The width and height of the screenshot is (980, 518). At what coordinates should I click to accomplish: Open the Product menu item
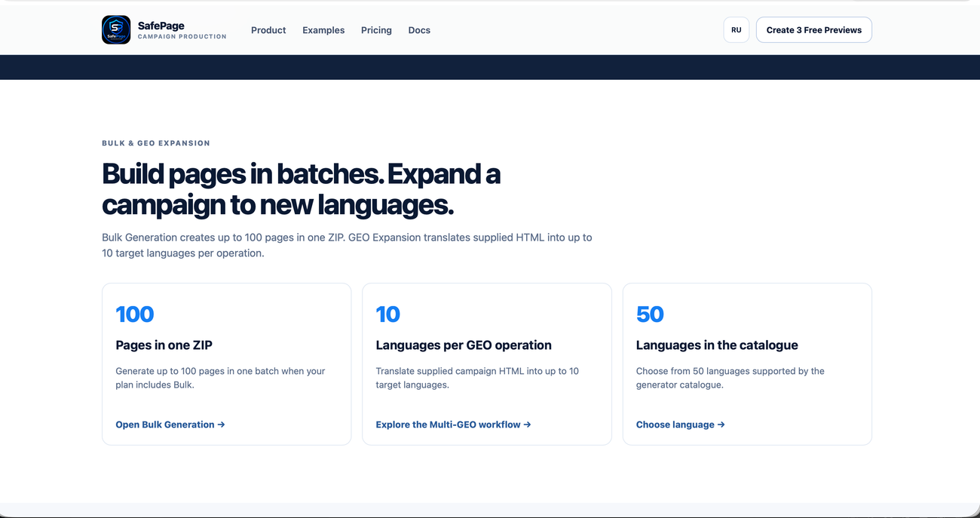coord(268,30)
